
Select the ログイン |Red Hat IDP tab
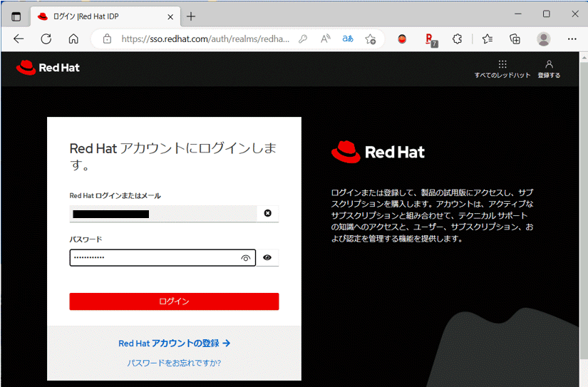pyautogui.click(x=105, y=16)
